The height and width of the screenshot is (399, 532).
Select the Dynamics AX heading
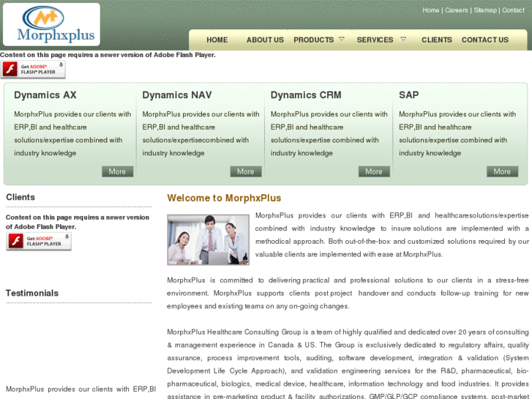coord(45,95)
